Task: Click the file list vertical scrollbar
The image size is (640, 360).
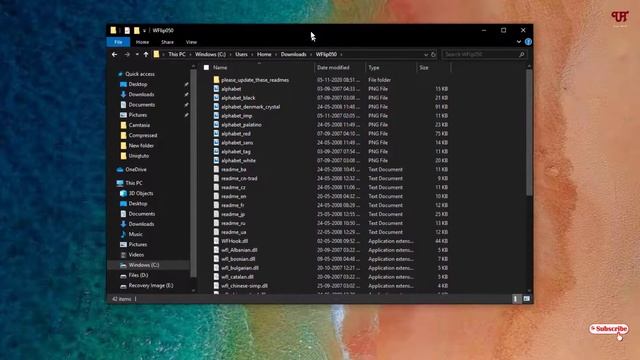Action: click(x=529, y=133)
